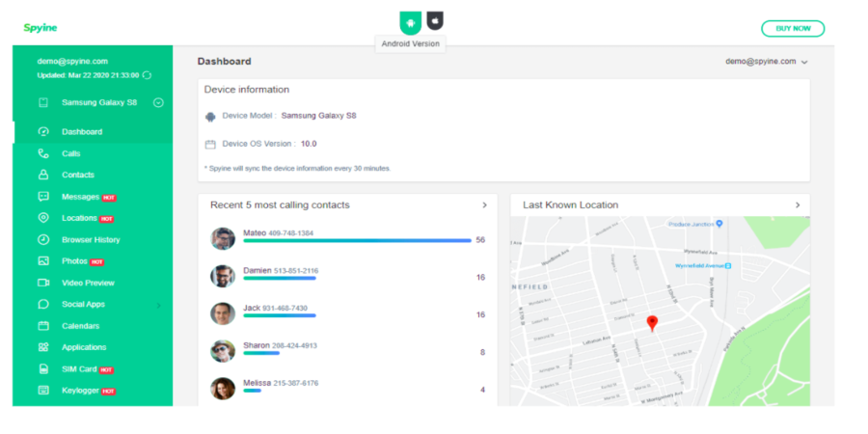Click the Browser History clock icon

coord(43,240)
